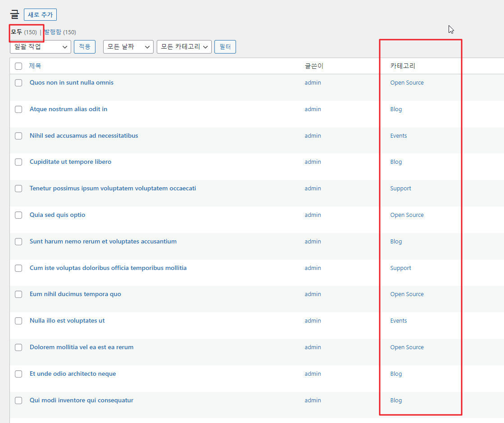
Task: Click the 적용 button
Action: click(x=85, y=47)
